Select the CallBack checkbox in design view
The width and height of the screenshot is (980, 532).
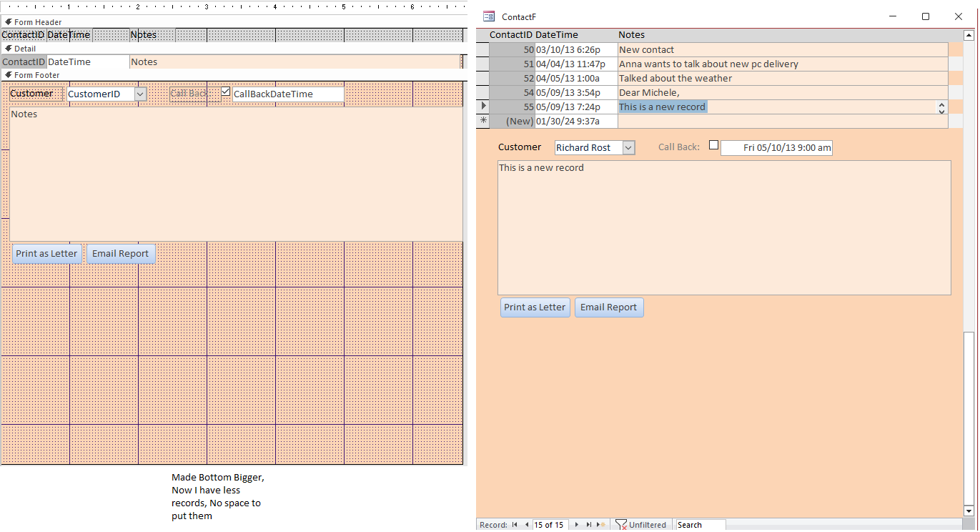[x=226, y=92]
